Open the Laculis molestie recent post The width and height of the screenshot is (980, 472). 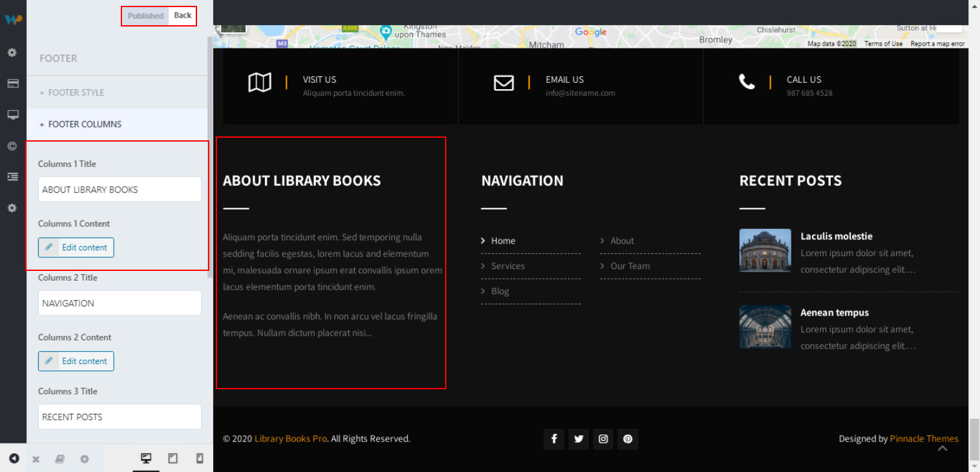click(x=837, y=236)
